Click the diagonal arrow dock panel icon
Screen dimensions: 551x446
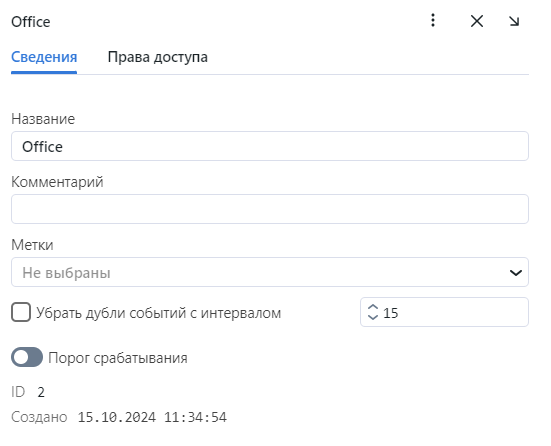coord(514,21)
